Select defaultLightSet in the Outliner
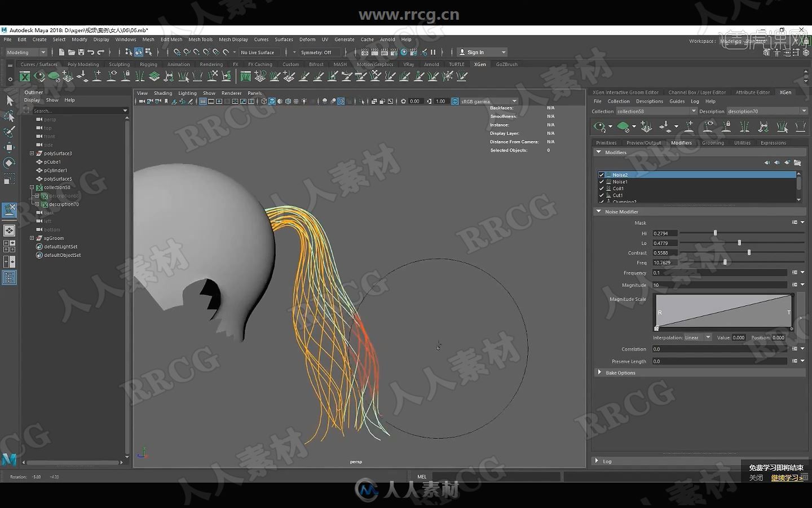Viewport: 812px width, 508px height. (x=60, y=246)
